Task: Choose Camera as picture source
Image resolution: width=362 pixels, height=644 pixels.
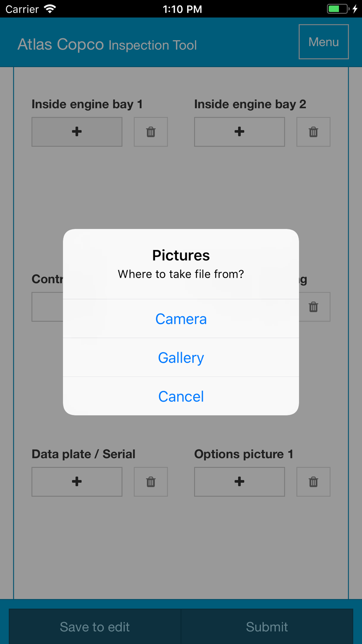Action: coord(181,319)
